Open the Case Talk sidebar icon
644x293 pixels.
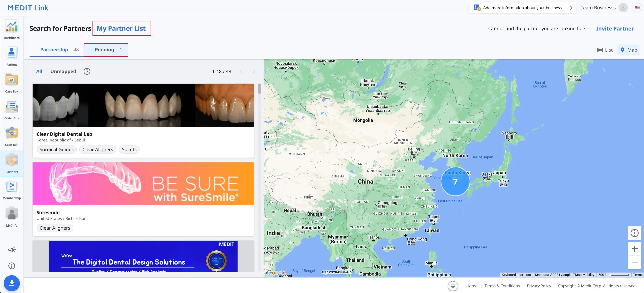click(x=12, y=136)
